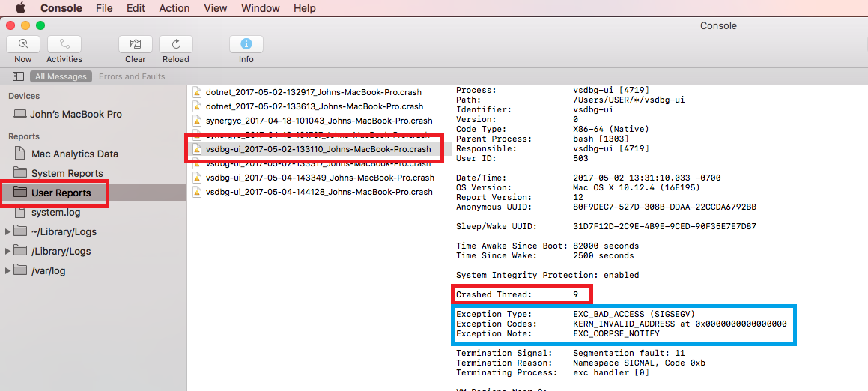Screen dimensions: 868x391
Task: Open the View menu
Action: [x=216, y=8]
